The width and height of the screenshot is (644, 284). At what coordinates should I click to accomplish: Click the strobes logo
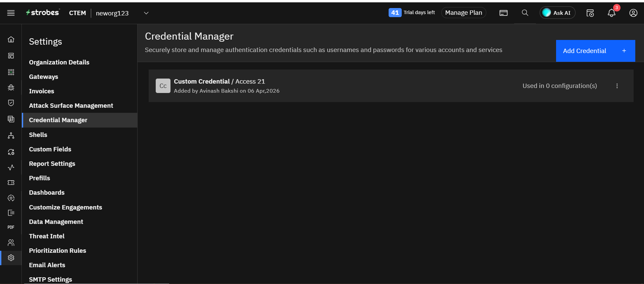pyautogui.click(x=43, y=13)
